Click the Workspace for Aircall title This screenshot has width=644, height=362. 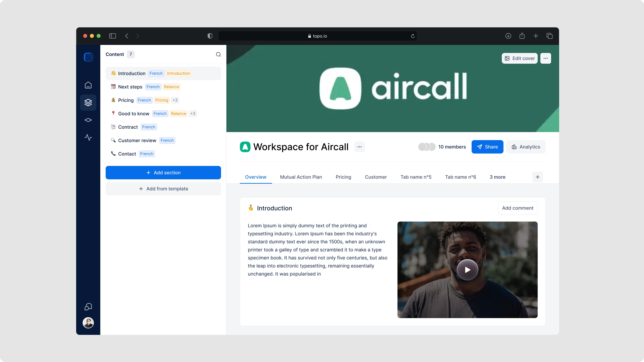(x=301, y=147)
